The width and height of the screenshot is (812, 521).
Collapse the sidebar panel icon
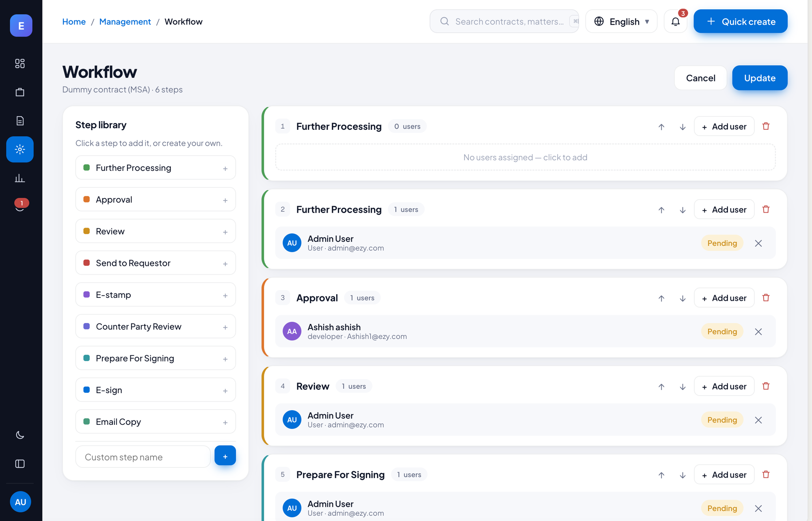(20, 464)
